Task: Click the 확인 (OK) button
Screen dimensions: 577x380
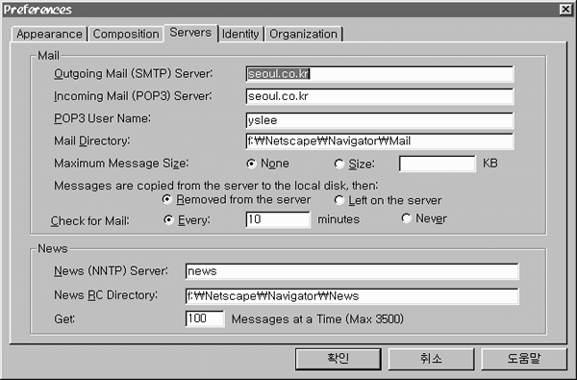Action: coord(338,359)
